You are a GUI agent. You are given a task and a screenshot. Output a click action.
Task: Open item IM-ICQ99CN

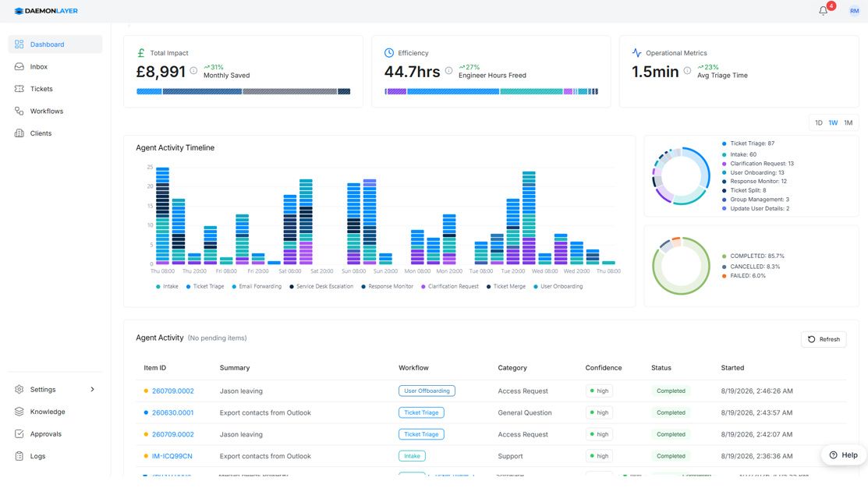[172, 456]
